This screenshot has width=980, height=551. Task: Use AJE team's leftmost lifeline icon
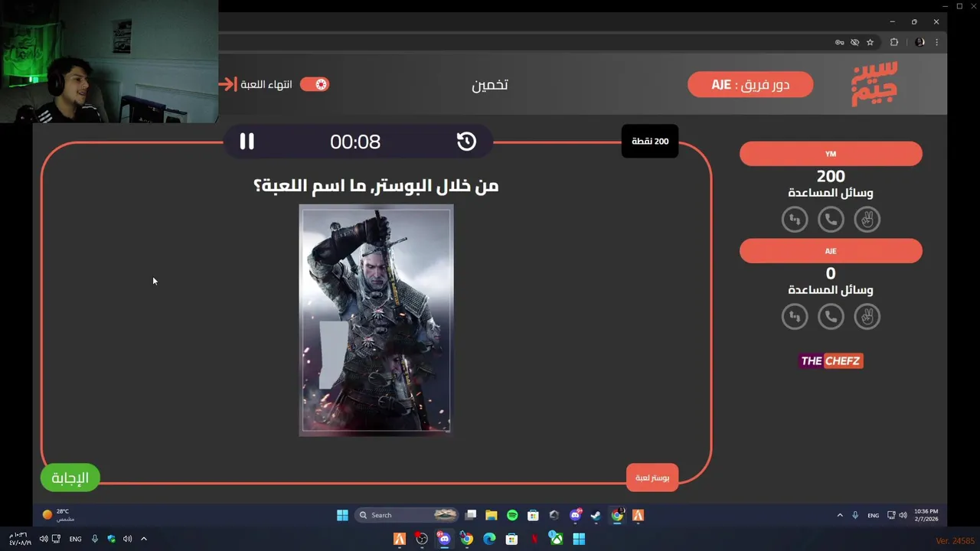(x=795, y=316)
